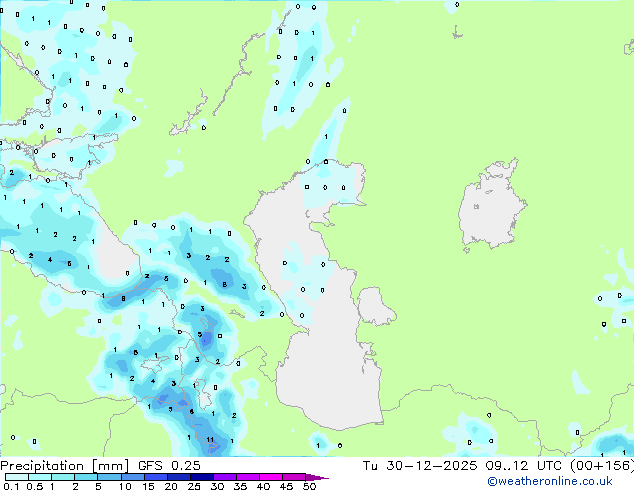
Task: Click the 'Precipitation [mm]' title text
Action: coord(65,466)
